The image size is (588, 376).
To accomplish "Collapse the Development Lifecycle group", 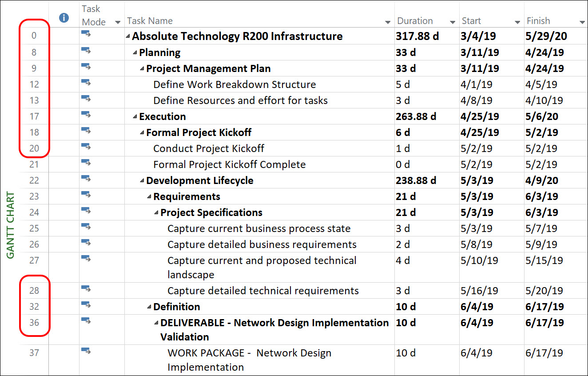I will pyautogui.click(x=142, y=181).
